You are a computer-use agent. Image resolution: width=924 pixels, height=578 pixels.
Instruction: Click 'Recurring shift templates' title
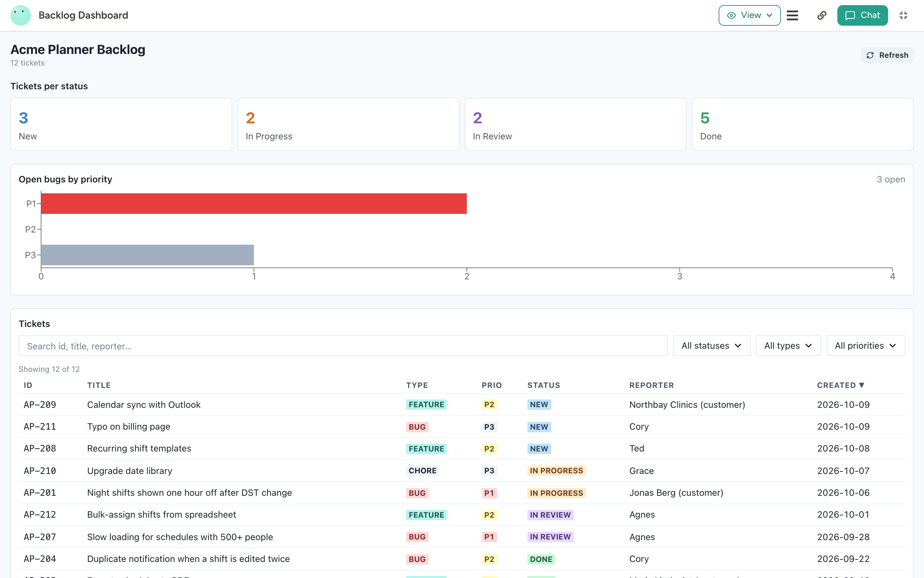click(139, 448)
